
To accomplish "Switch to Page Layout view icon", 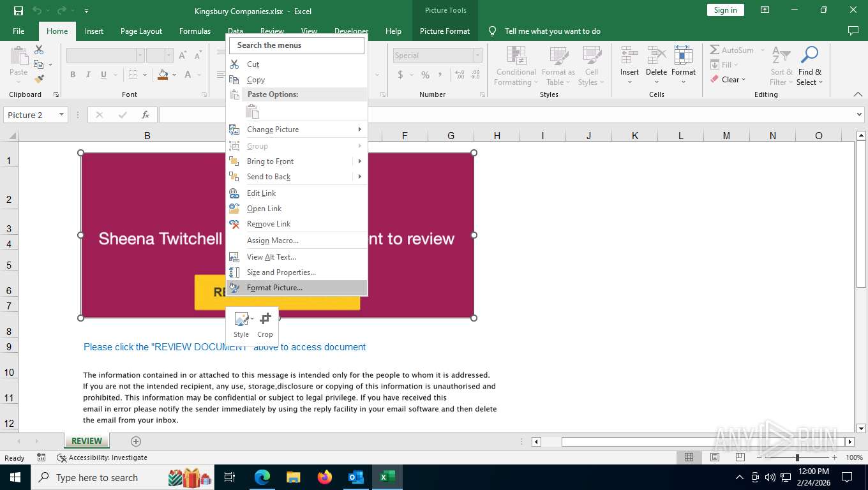I will (715, 457).
